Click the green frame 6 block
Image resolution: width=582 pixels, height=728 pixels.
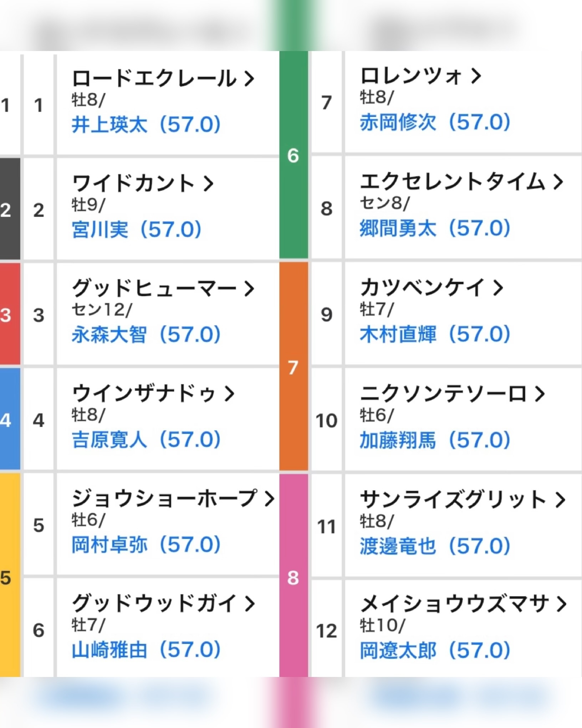(x=293, y=155)
